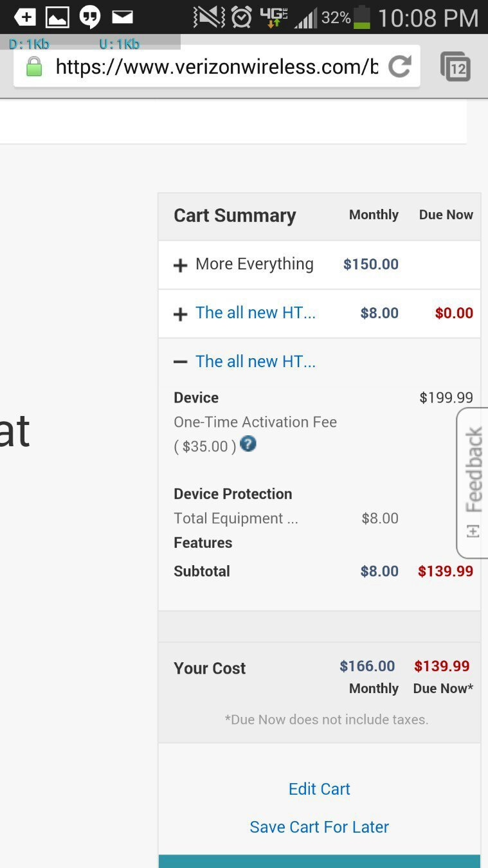Screen dimensions: 488x868
Task: Open the first 'The all new HT...' link
Action: [x=255, y=313]
